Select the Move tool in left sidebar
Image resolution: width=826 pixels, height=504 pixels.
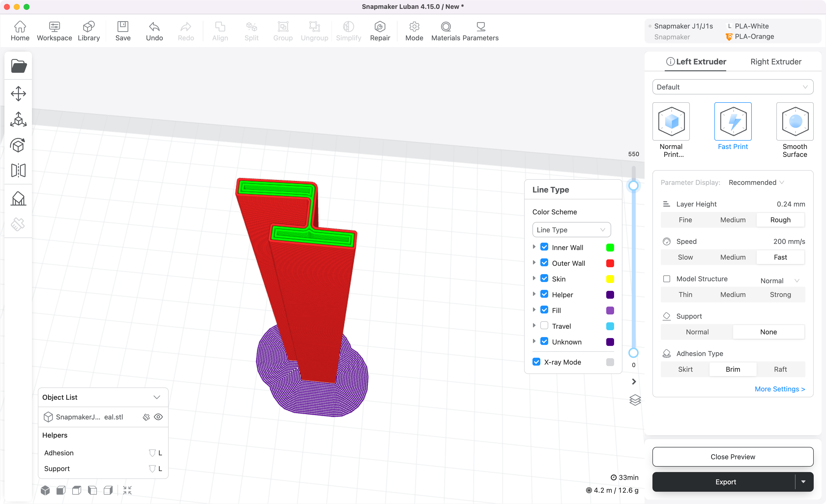coord(18,94)
